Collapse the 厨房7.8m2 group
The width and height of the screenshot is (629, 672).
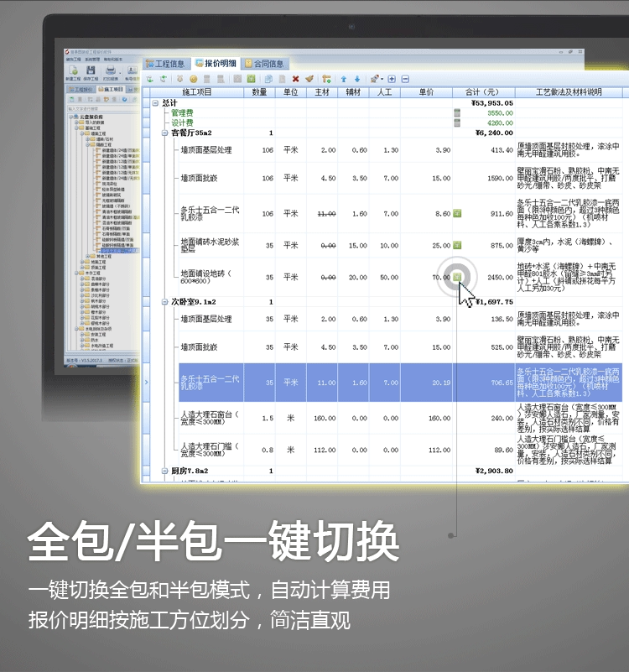pos(164,471)
